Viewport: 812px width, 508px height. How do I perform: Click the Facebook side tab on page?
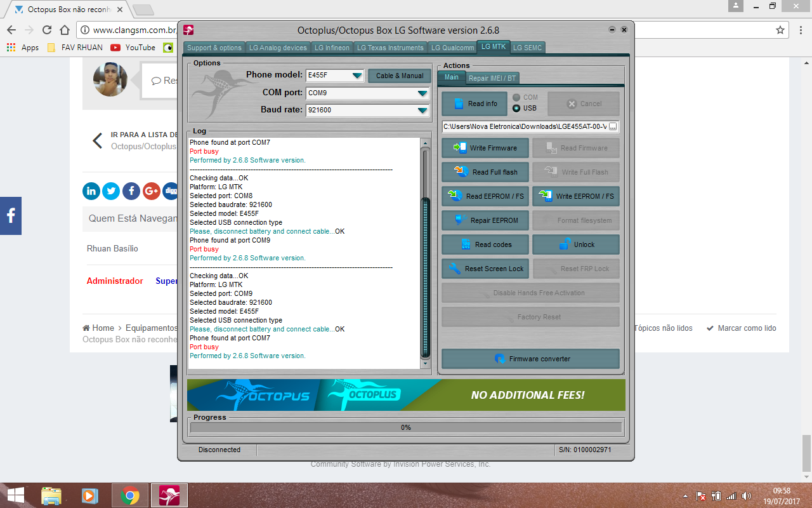(11, 216)
